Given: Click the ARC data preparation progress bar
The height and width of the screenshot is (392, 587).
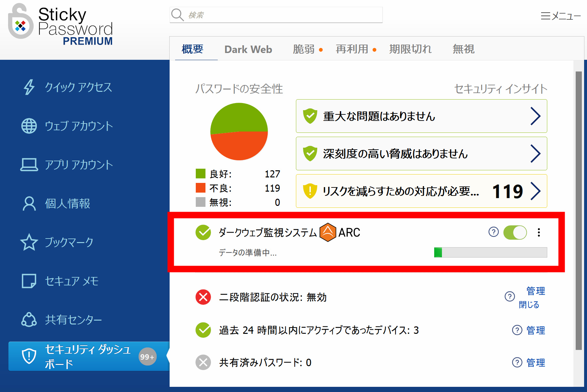Looking at the screenshot, I should (x=490, y=252).
